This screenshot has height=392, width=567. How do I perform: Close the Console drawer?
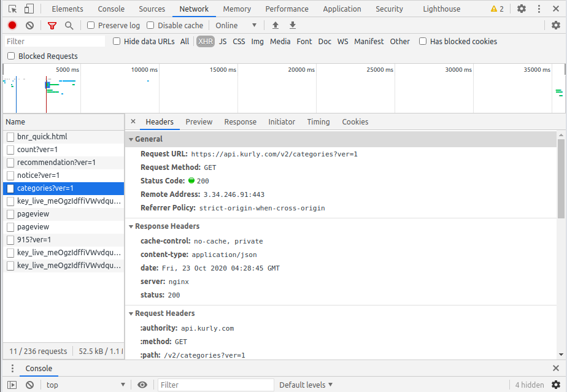pyautogui.click(x=556, y=368)
